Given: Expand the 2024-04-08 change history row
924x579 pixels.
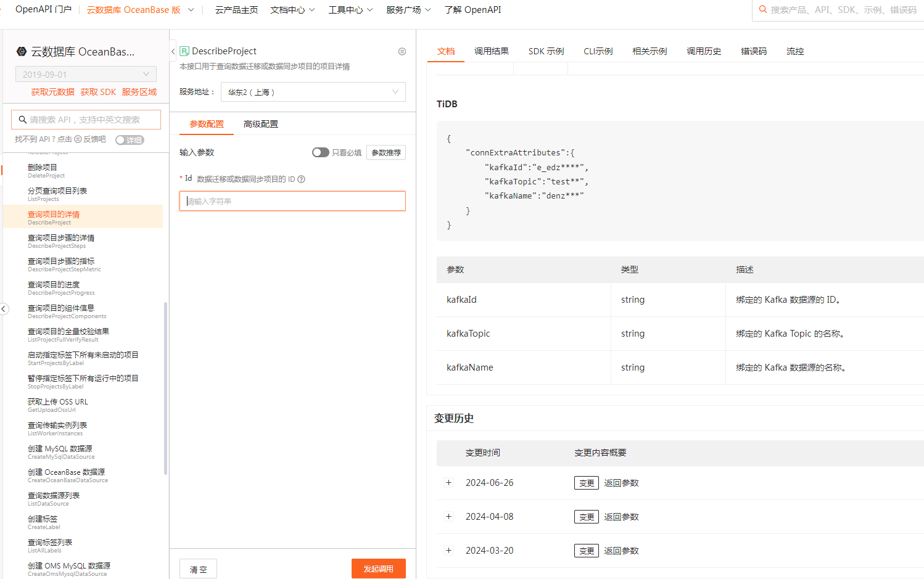Looking at the screenshot, I should pyautogui.click(x=449, y=517).
